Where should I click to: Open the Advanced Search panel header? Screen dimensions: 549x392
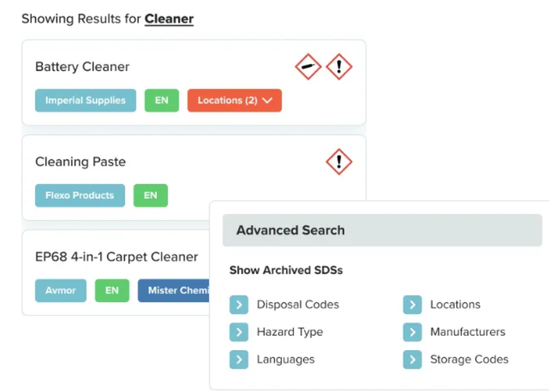290,230
